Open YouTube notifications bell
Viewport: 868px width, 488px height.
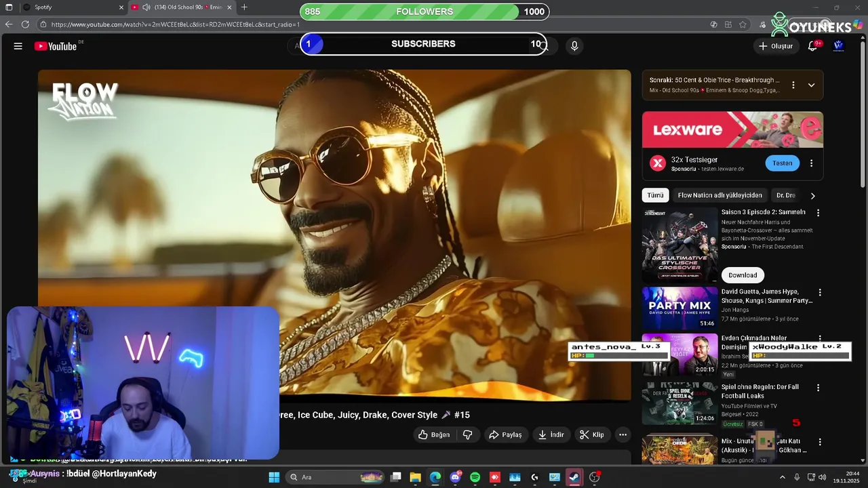812,46
